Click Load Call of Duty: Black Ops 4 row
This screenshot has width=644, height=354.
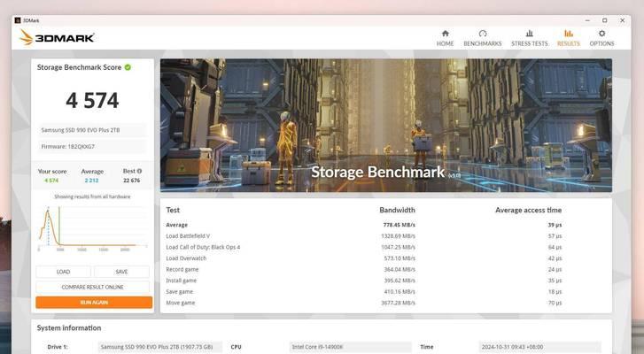363,247
